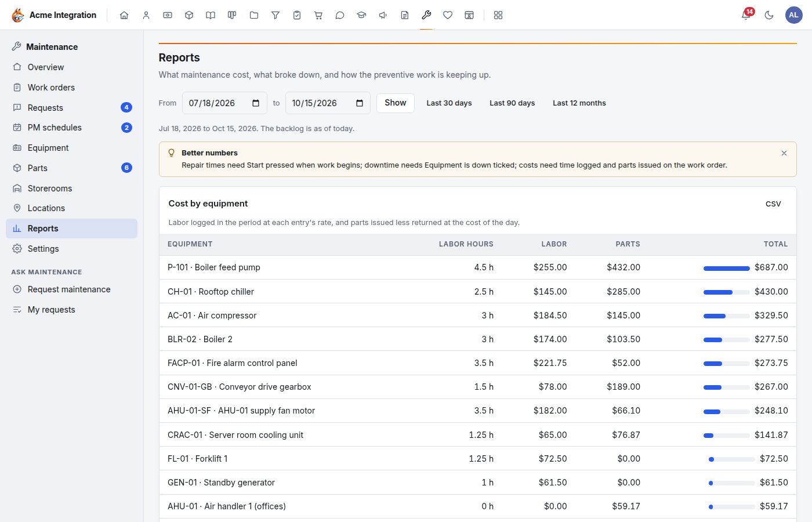Open the open-book icon in top navigation
Image resolution: width=812 pixels, height=522 pixels.
click(x=211, y=15)
